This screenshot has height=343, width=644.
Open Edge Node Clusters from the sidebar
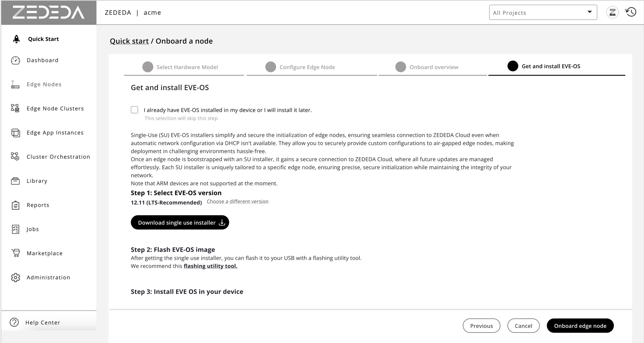pos(15,109)
